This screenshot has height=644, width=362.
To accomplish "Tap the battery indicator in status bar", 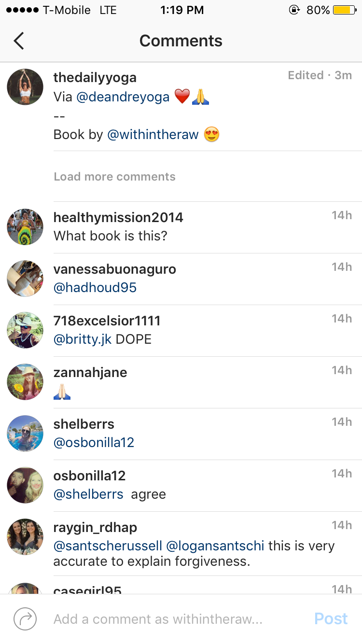I will 344,10.
